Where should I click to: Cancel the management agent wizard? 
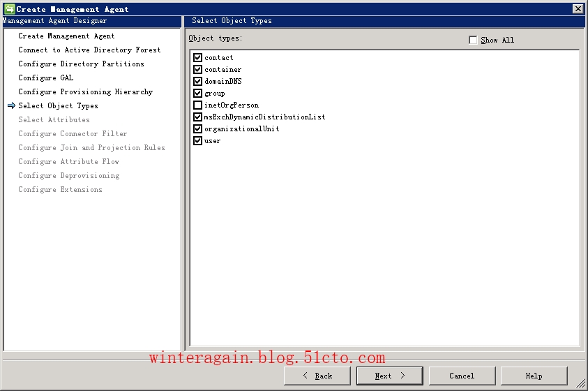pyautogui.click(x=462, y=376)
